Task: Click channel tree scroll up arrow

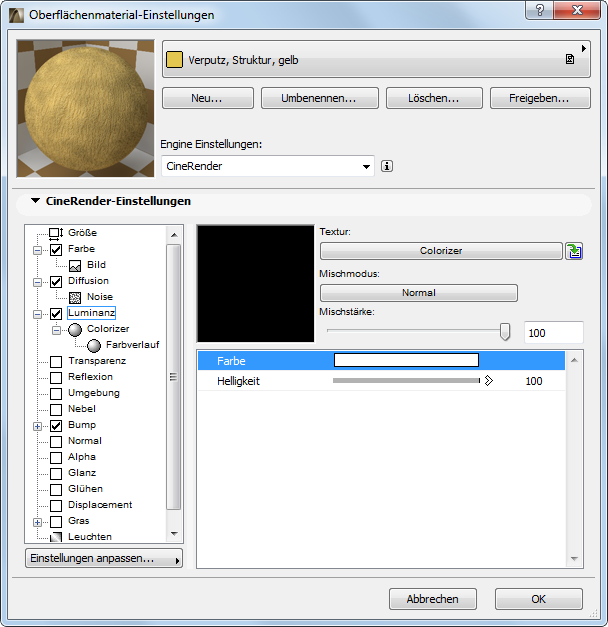Action: pyautogui.click(x=174, y=235)
